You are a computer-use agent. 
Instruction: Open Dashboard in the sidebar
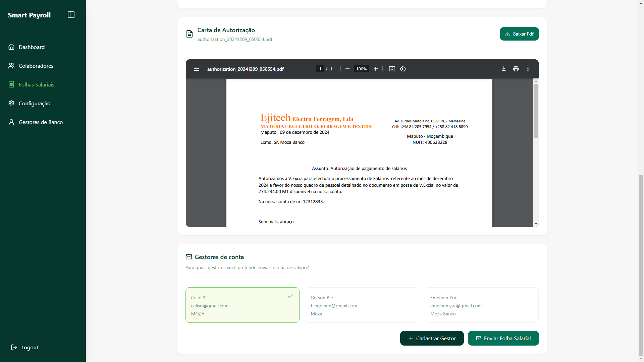[32, 47]
